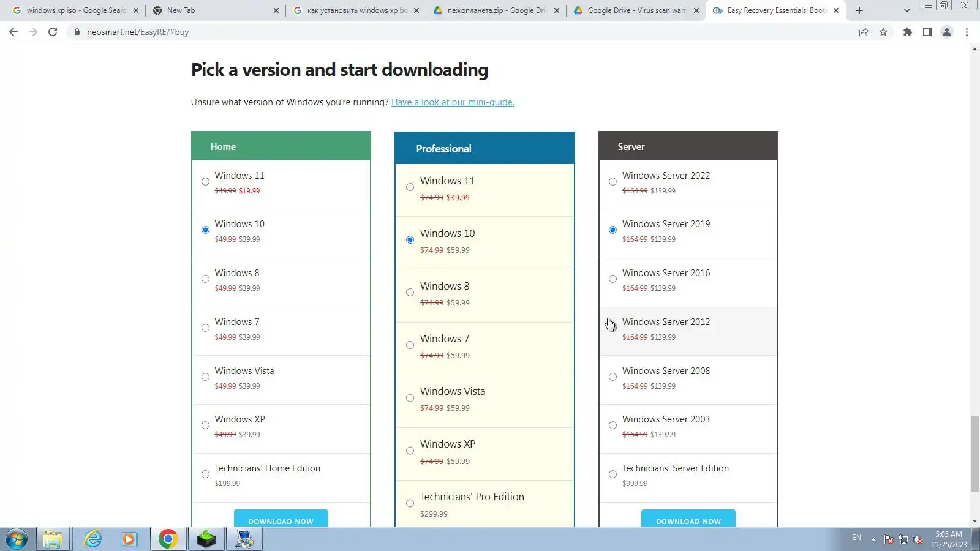Screen dimensions: 980x551
Task: Pick Windows Server 2008 radio button
Action: pos(612,377)
